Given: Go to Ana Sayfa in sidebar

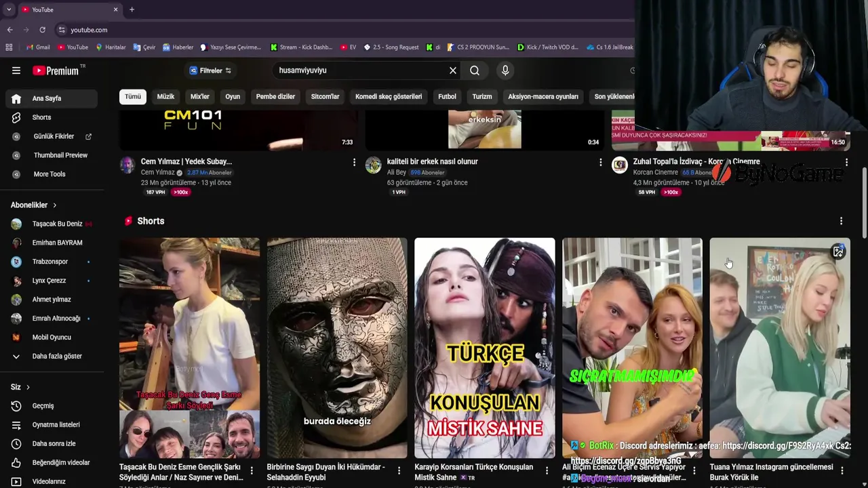Looking at the screenshot, I should (52, 98).
